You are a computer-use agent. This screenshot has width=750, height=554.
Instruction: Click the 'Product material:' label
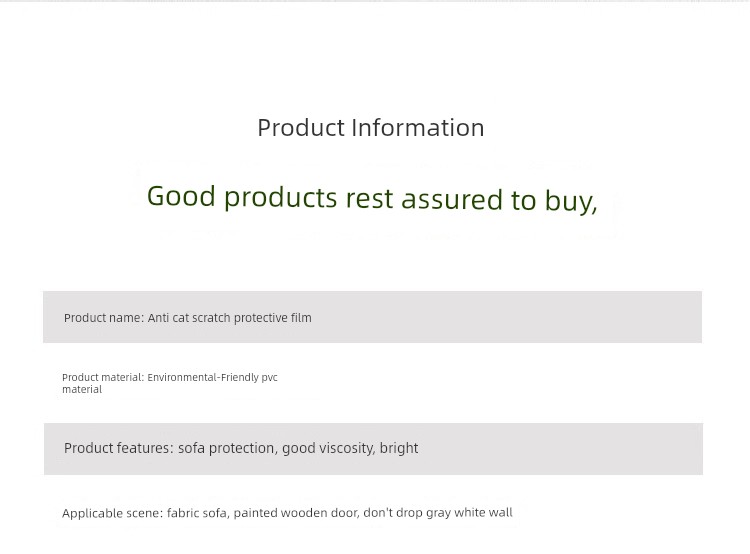pyautogui.click(x=103, y=377)
